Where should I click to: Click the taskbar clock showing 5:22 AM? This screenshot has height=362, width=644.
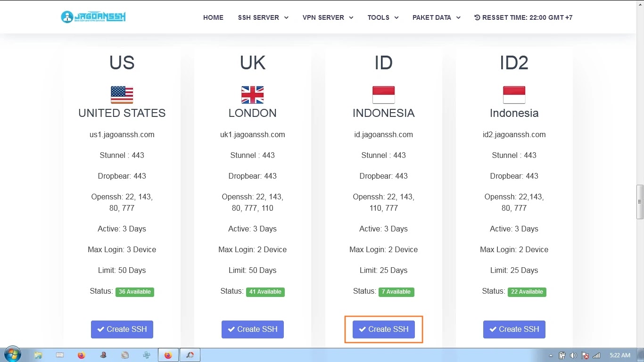[619, 355]
